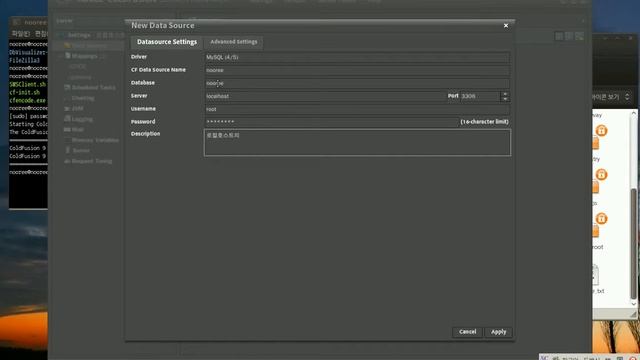Click the masked Password field
This screenshot has width=640, height=360.
click(331, 122)
